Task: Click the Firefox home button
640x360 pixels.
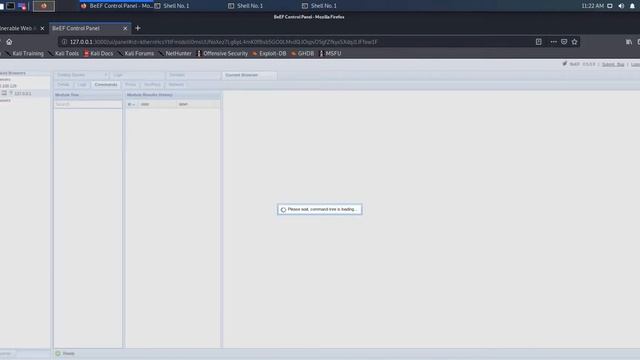Action: [x=9, y=42]
